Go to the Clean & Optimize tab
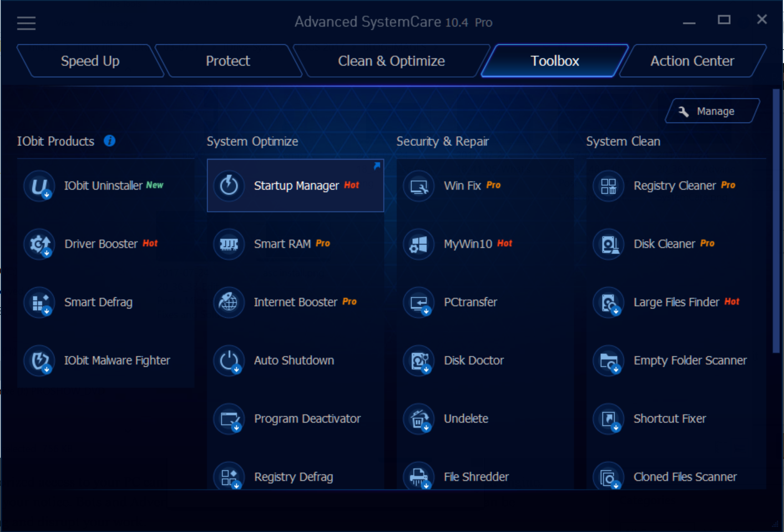 (391, 61)
